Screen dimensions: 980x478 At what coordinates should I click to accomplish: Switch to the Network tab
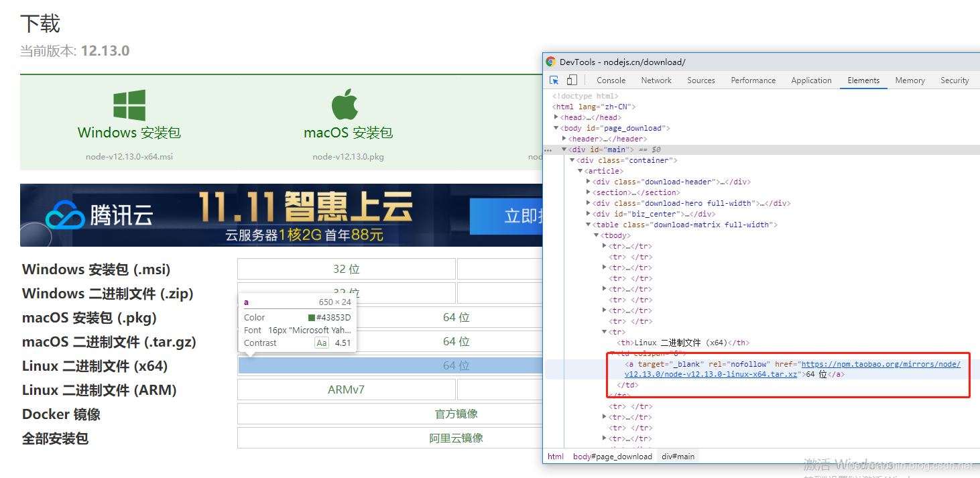656,80
